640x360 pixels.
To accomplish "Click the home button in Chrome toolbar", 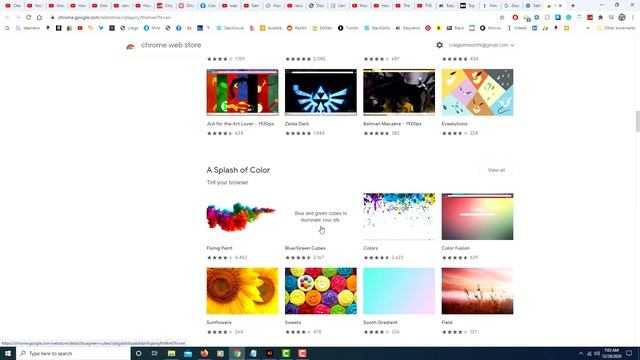I will pyautogui.click(x=39, y=18).
